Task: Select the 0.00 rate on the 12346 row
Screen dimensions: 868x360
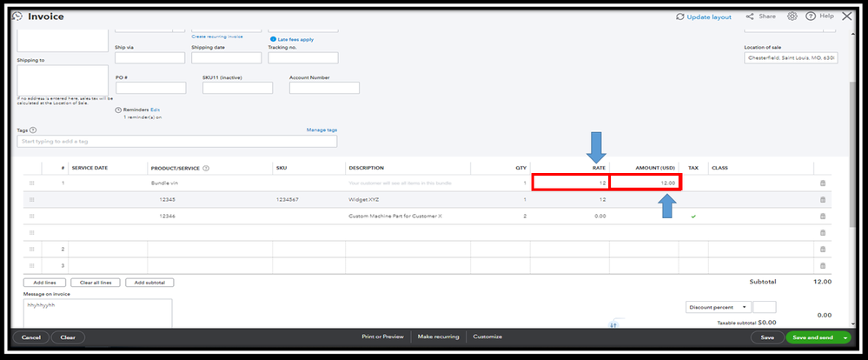Action: [599, 216]
